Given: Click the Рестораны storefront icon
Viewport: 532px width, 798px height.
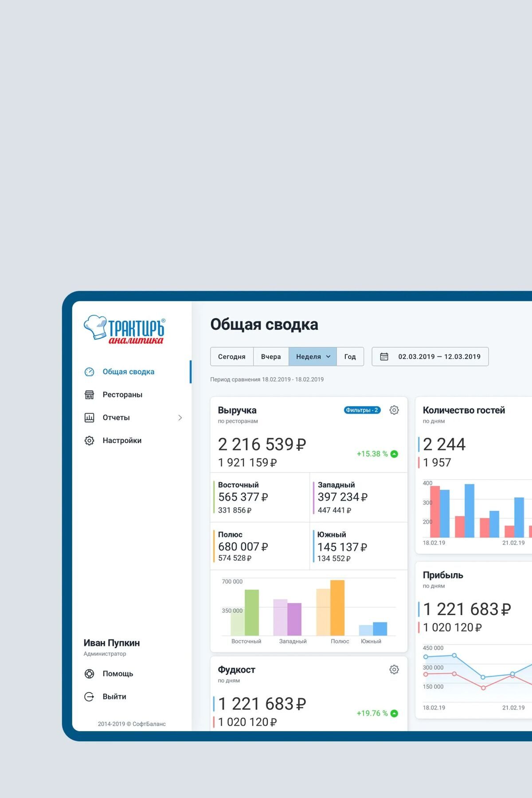Looking at the screenshot, I should [89, 395].
